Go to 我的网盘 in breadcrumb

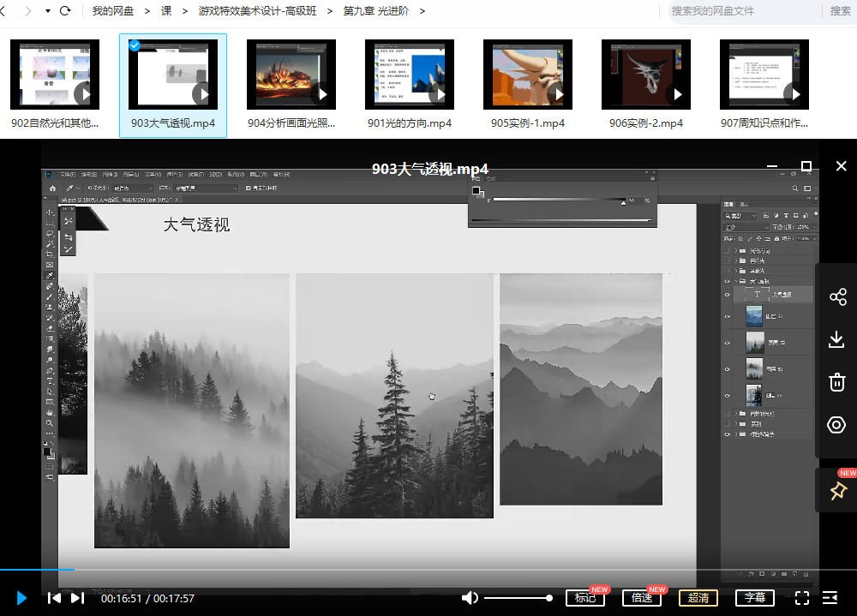[112, 11]
